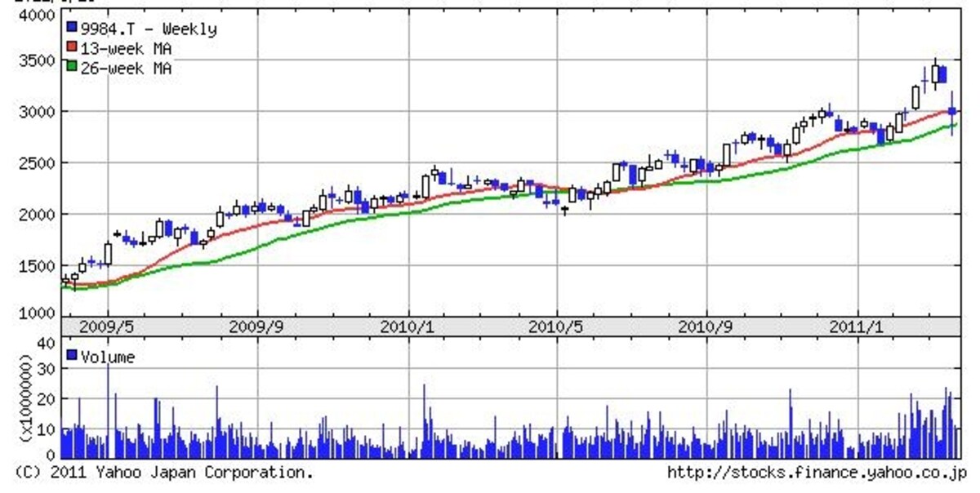Image resolution: width=980 pixels, height=493 pixels.
Task: Select the '13-week MA' legend label
Action: (126, 49)
